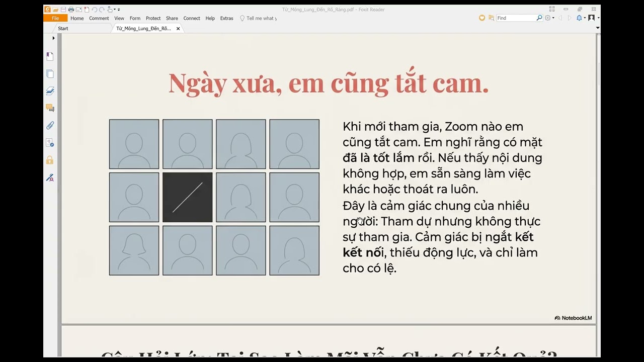Expand the user account dropdown arrow
Screen dimensions: 644x362
598,18
